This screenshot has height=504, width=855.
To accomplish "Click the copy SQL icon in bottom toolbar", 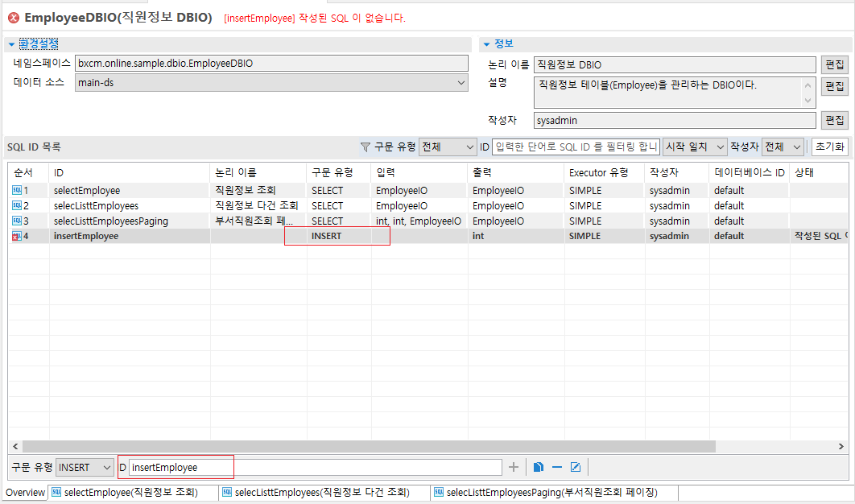I will coord(539,467).
